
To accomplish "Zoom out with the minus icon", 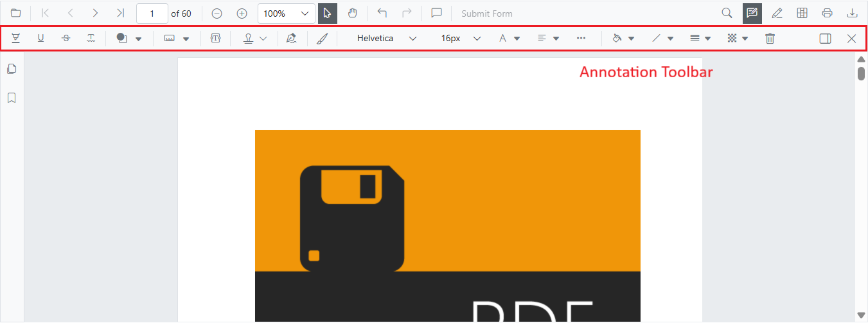I will (217, 13).
